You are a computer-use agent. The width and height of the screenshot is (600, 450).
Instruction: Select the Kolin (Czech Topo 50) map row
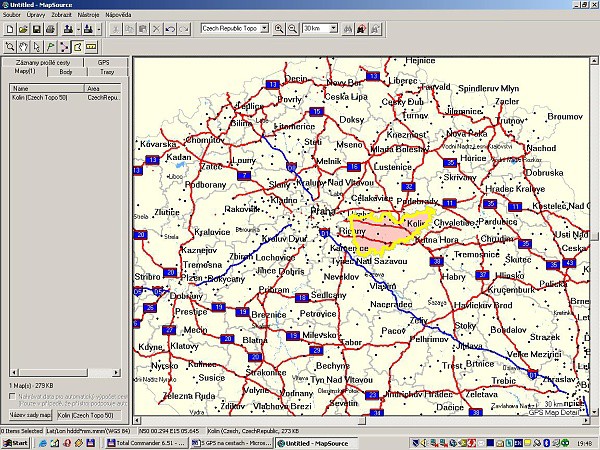pos(65,98)
